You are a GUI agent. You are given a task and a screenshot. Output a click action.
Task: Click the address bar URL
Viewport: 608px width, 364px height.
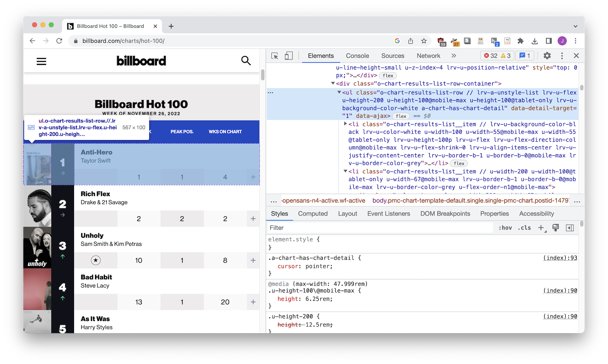click(123, 41)
